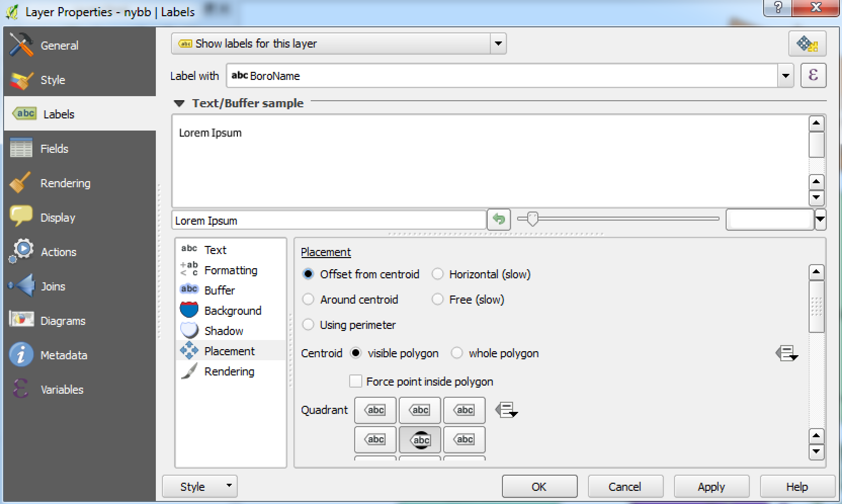Click the Apply button
Viewport: 842px width, 504px height.
pos(711,487)
